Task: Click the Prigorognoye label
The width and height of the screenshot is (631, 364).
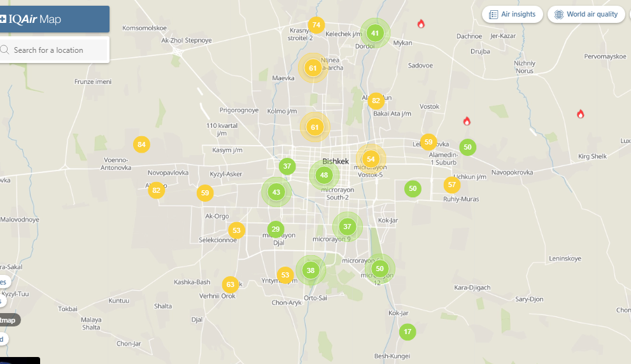Action: click(x=239, y=110)
